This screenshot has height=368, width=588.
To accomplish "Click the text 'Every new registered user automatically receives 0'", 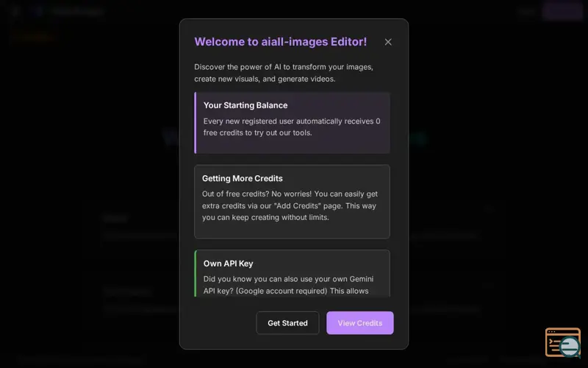I will [x=292, y=121].
